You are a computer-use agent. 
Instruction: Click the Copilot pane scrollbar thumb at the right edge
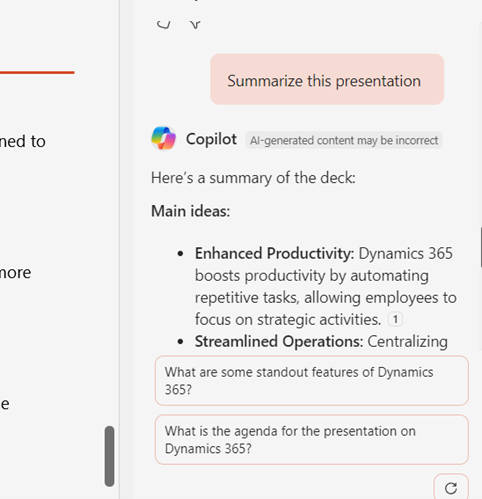click(481, 247)
